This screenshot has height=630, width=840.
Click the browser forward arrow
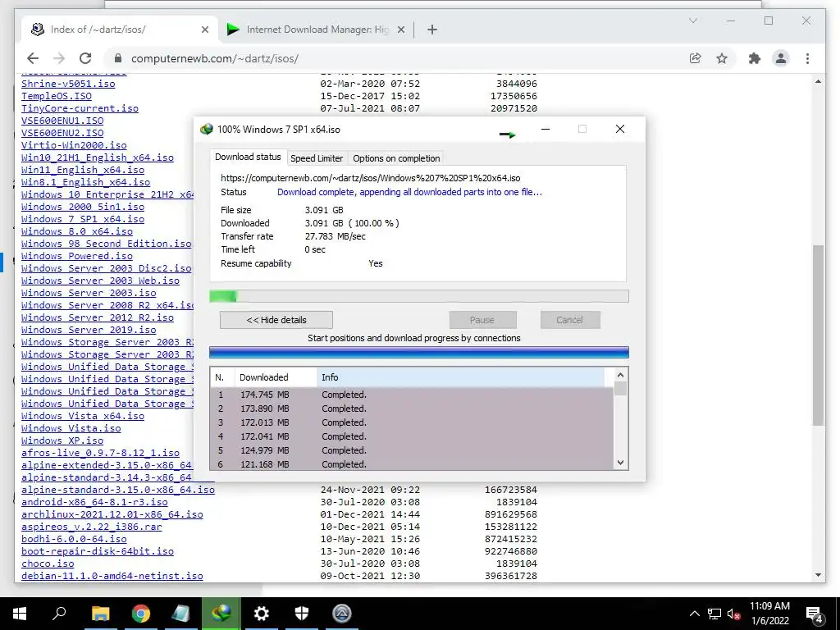59,58
